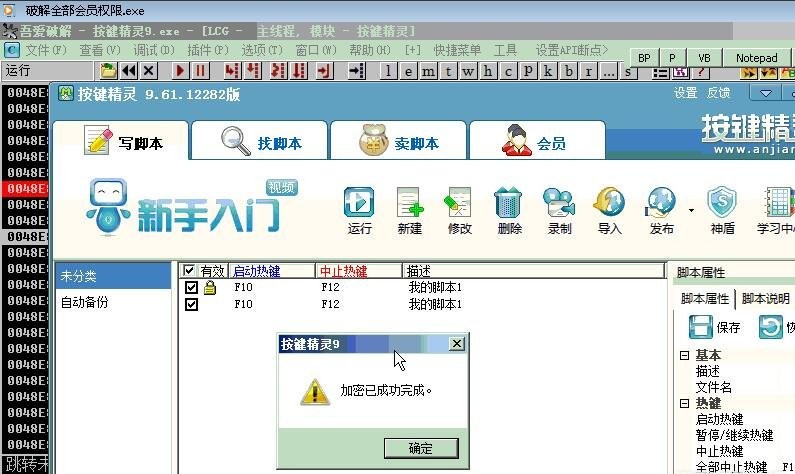Switch to the 卖脚本 tab
Viewport: 795px width, 474px height.
(x=398, y=141)
